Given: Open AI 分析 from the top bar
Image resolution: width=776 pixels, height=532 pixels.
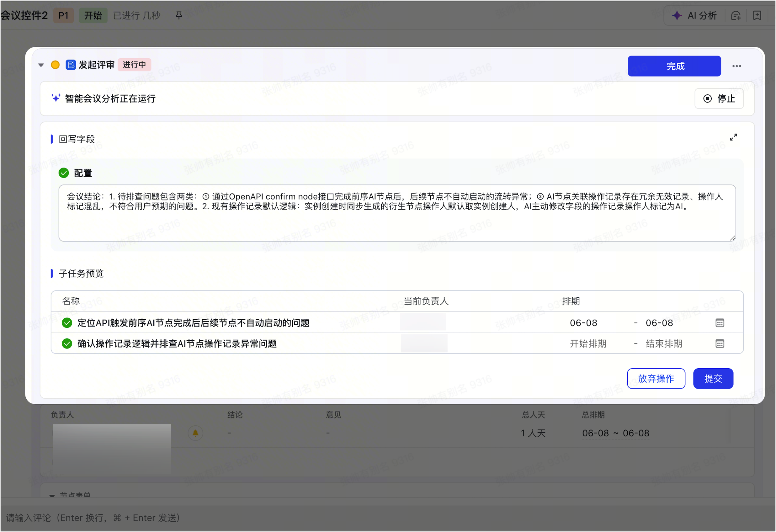Looking at the screenshot, I should (694, 15).
